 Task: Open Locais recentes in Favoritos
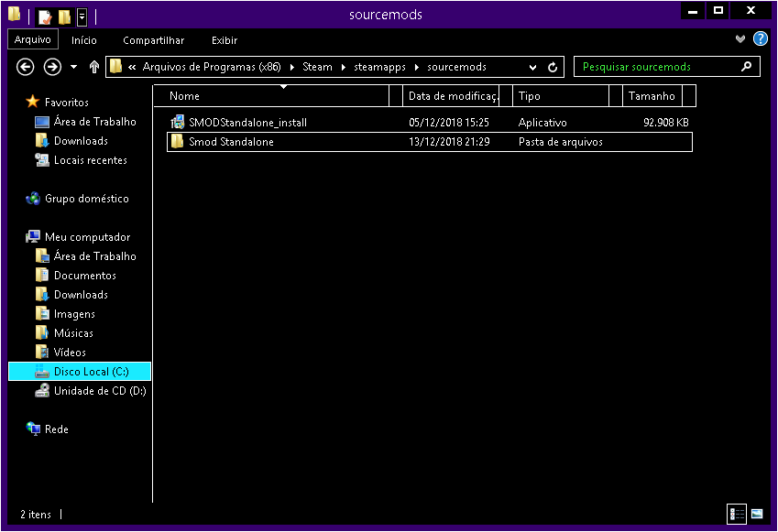(x=91, y=160)
